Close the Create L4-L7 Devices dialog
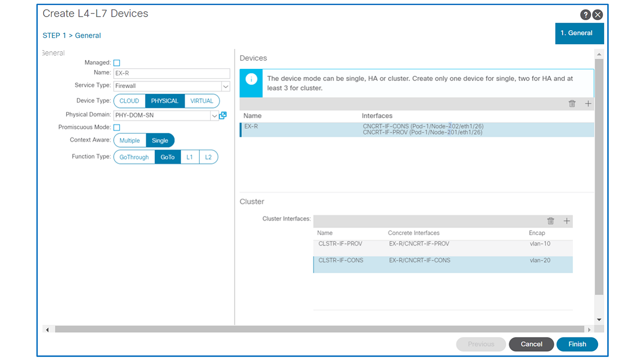The height and width of the screenshot is (362, 644). 598,15
